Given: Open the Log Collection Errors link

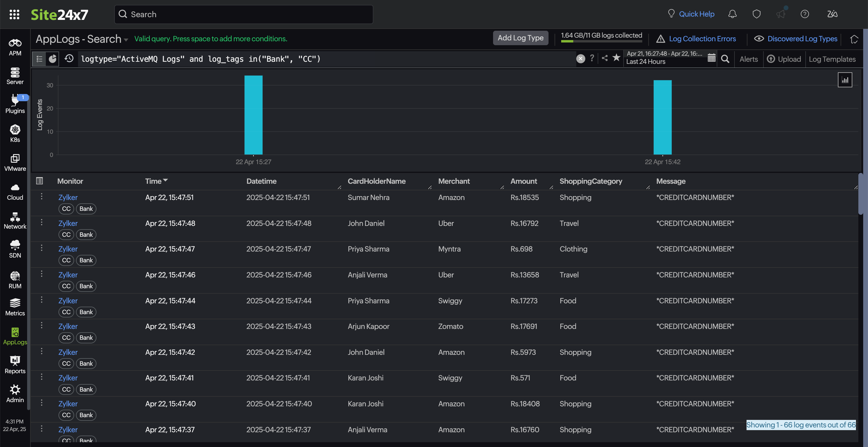Looking at the screenshot, I should coord(702,39).
